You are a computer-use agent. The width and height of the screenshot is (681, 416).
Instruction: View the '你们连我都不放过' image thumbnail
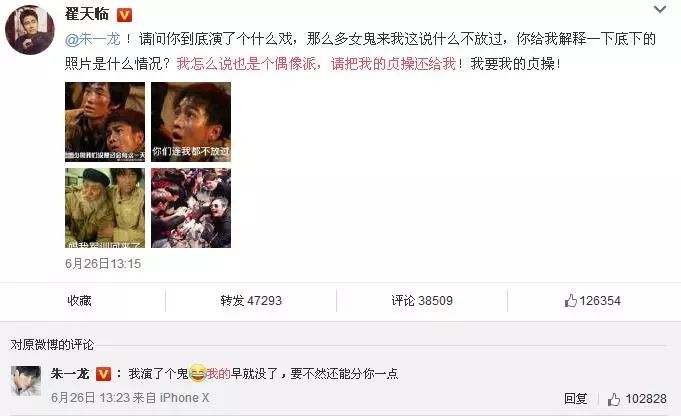pos(191,122)
